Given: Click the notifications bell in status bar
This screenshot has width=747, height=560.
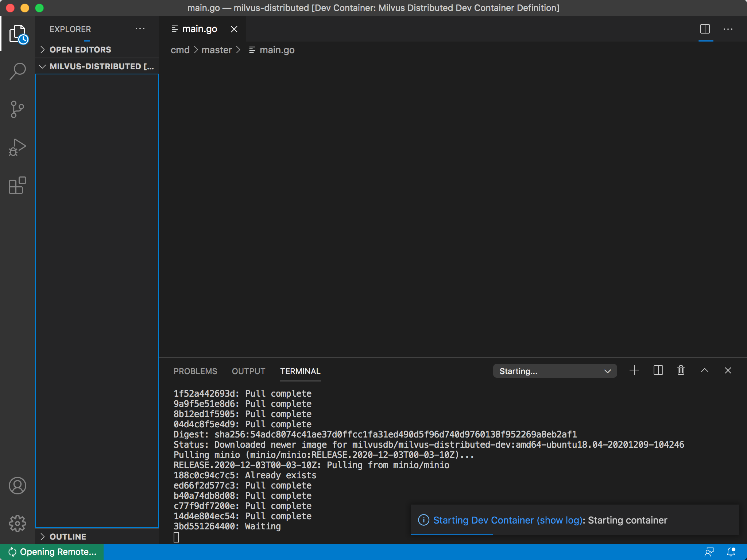Looking at the screenshot, I should pos(731,552).
